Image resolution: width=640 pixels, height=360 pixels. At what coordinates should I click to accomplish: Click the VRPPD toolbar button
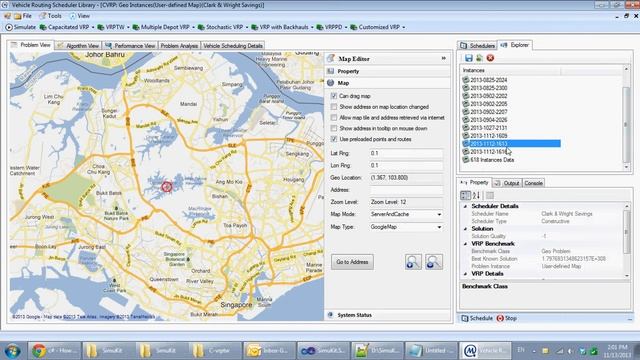(330, 27)
